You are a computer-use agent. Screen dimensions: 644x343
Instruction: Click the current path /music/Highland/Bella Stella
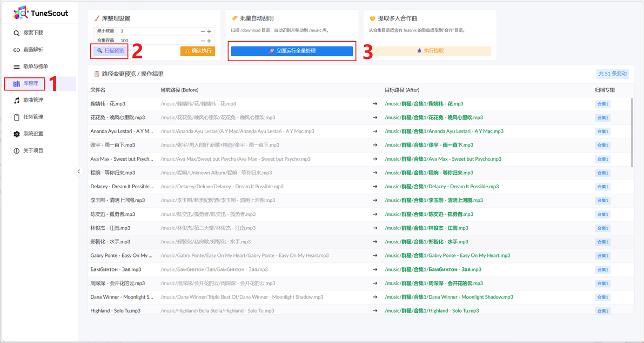pos(217,311)
